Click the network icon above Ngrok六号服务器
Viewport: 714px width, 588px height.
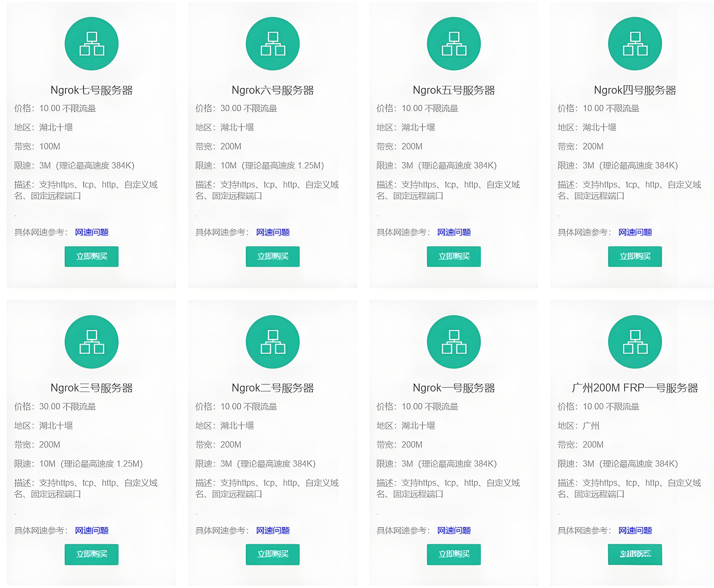coord(273,44)
